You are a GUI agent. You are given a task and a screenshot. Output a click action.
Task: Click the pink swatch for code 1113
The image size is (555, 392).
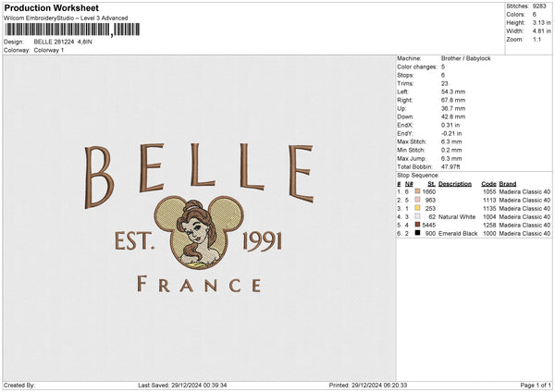(x=417, y=200)
